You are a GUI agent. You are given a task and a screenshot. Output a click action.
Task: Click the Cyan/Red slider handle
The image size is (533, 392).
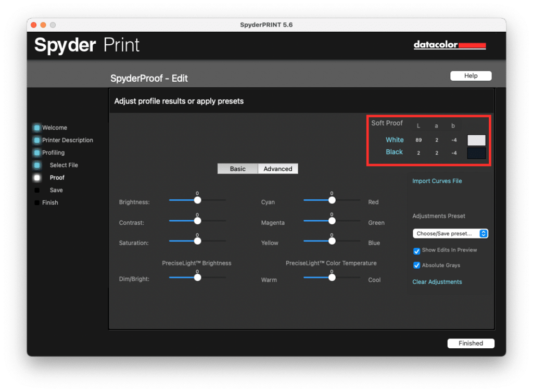click(332, 200)
